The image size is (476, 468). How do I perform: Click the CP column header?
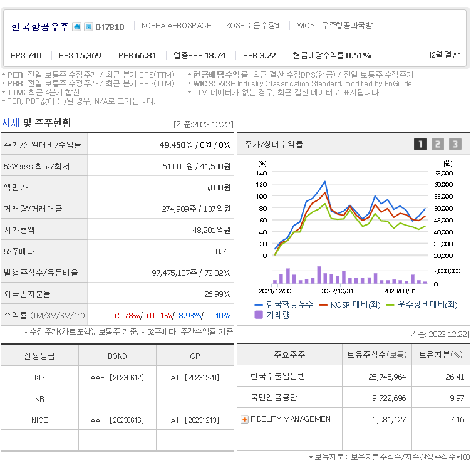[x=195, y=356]
